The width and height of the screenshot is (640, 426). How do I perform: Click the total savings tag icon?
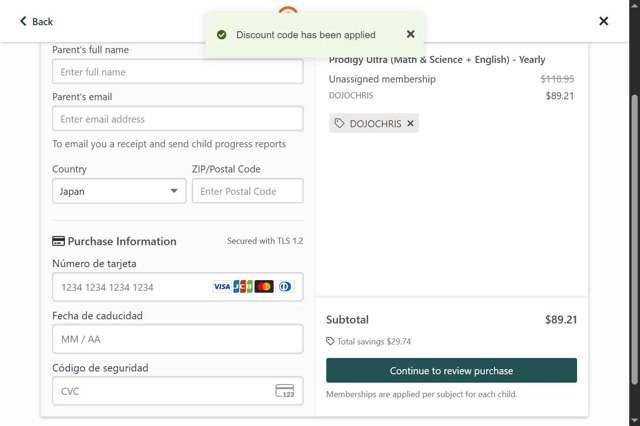331,341
